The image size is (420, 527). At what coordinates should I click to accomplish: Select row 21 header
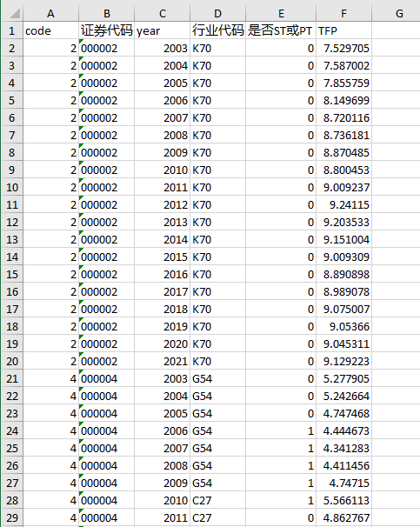pos(12,379)
